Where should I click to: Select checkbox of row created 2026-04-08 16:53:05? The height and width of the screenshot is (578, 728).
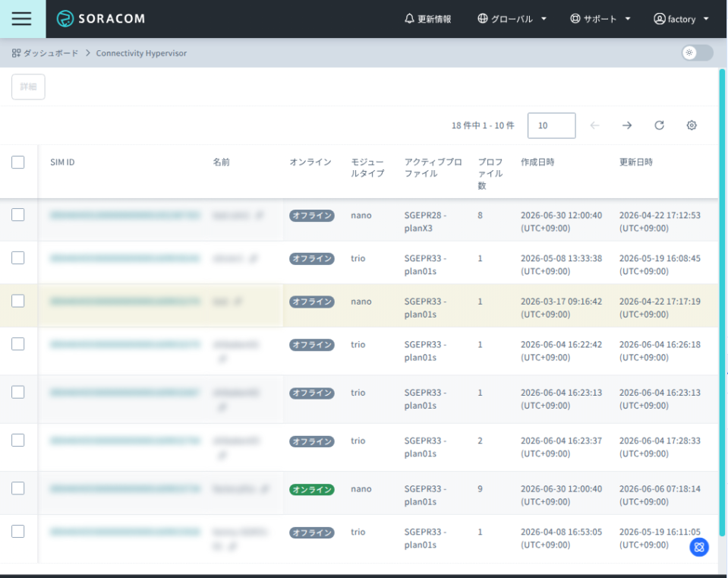pos(18,531)
